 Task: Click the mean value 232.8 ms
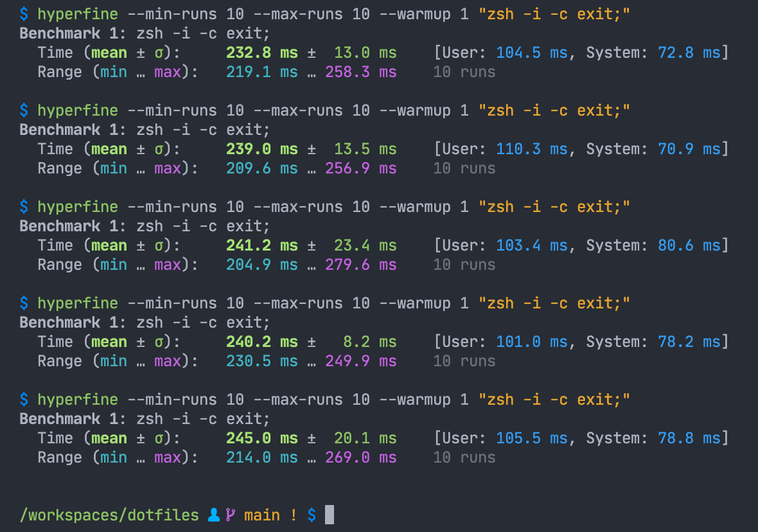262,52
